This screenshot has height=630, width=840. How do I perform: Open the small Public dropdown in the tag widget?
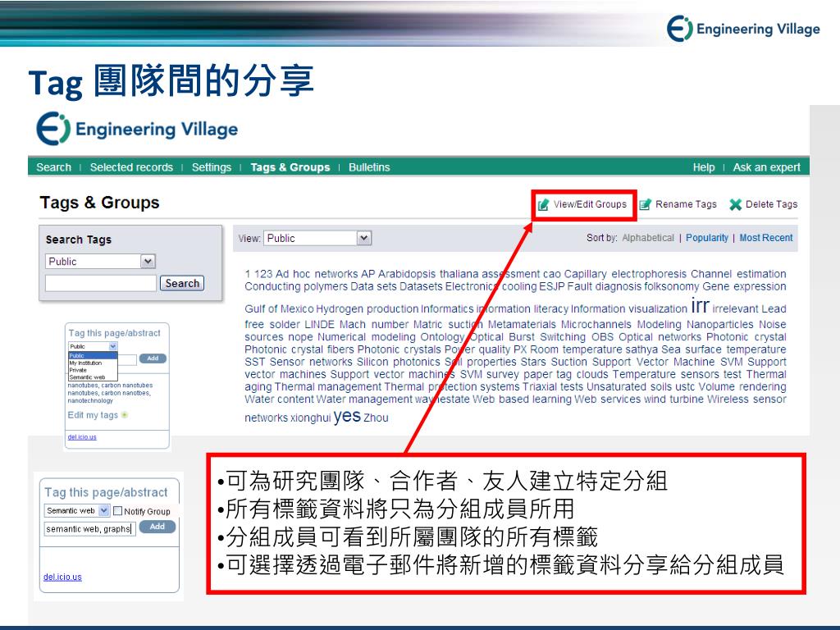click(92, 347)
